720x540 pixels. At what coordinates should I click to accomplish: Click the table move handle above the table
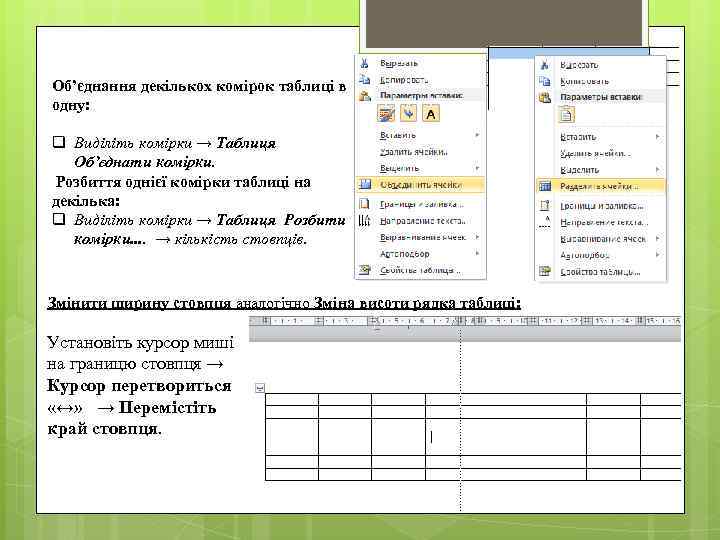click(x=259, y=388)
